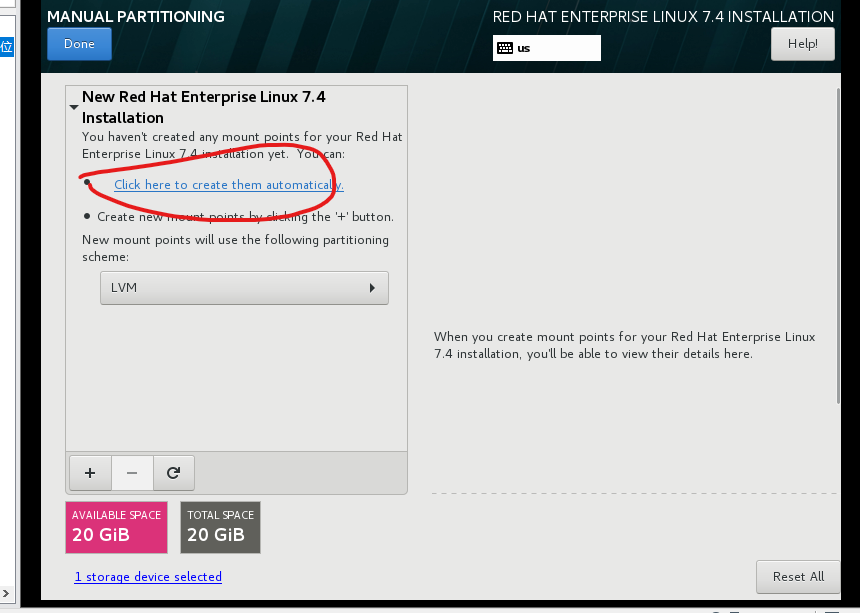
Task: Click the Total Space 20 GiB box
Action: coord(220,527)
